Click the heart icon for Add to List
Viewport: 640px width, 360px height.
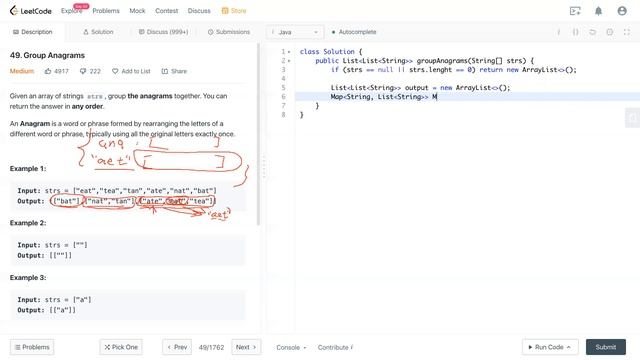coord(115,71)
